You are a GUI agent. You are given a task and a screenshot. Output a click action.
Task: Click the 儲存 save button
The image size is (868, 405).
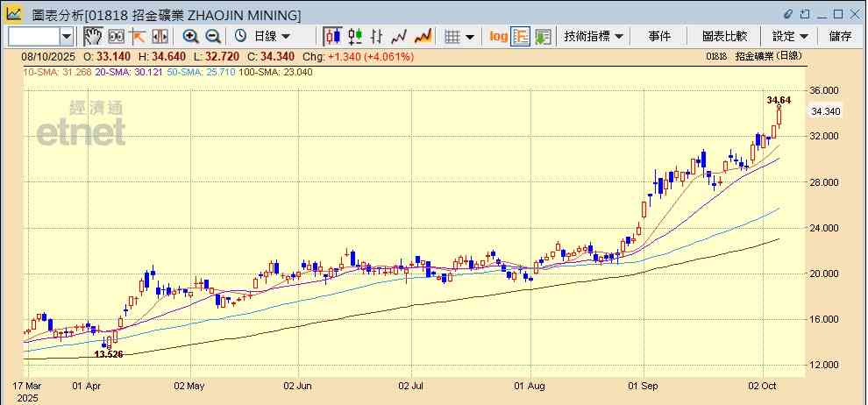pos(840,36)
